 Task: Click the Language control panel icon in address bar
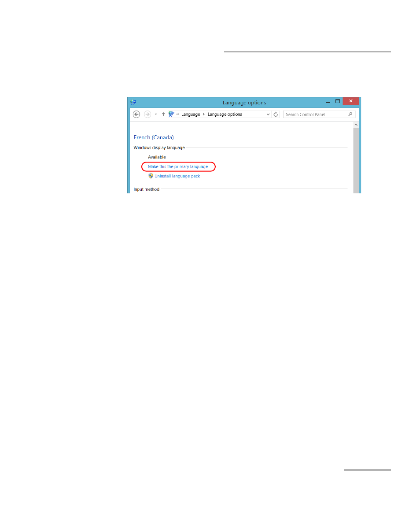pyautogui.click(x=171, y=114)
